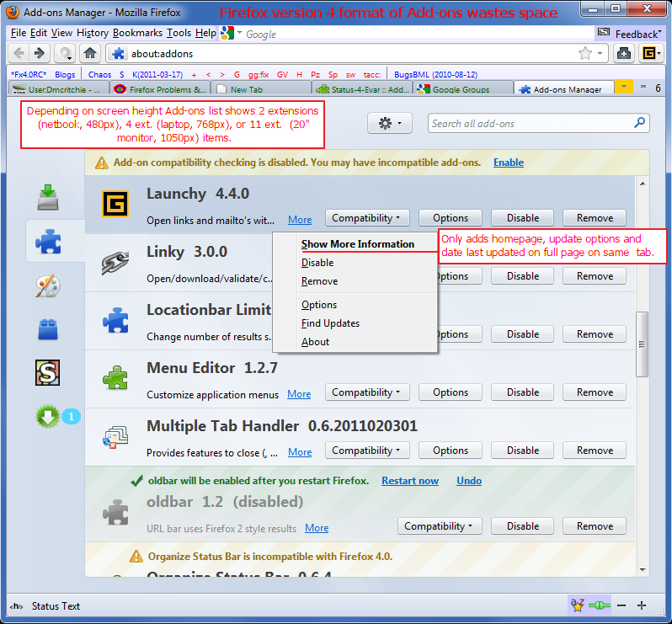Zoom in with status bar plus
672x624 pixels.
pos(642,605)
